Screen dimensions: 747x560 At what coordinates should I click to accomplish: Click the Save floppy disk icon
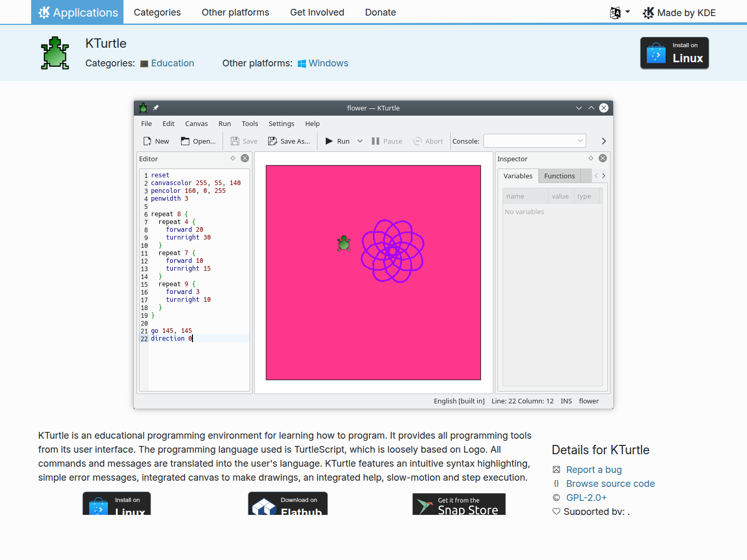click(235, 141)
